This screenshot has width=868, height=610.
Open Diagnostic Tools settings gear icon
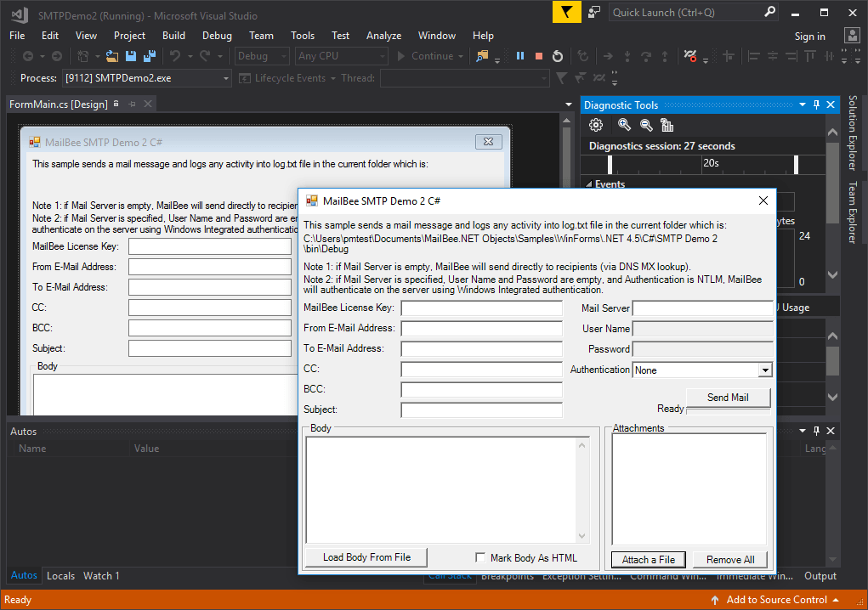click(x=596, y=125)
